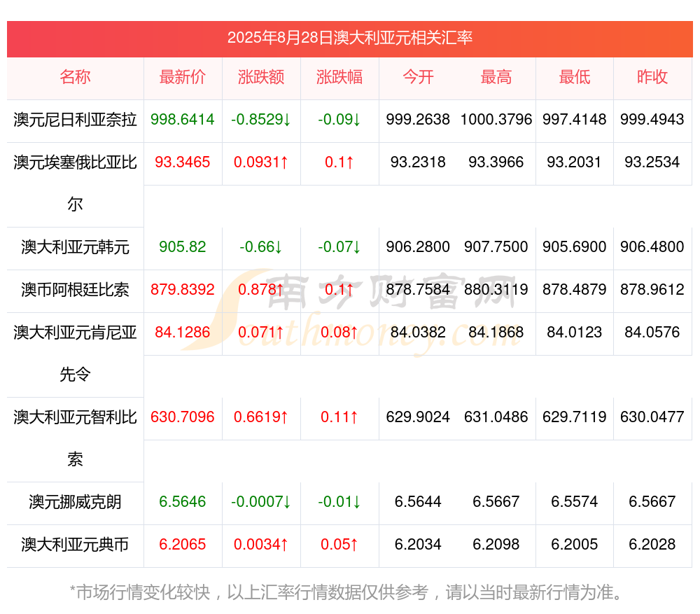Viewport: 700px width, 614px height.
Task: Click latest price 879.8392
Action: [183, 290]
